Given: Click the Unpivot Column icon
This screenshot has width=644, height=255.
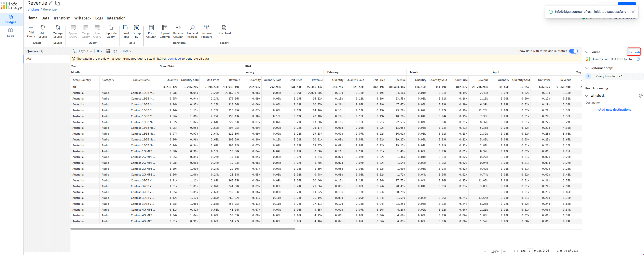Looking at the screenshot, I should coord(165,28).
